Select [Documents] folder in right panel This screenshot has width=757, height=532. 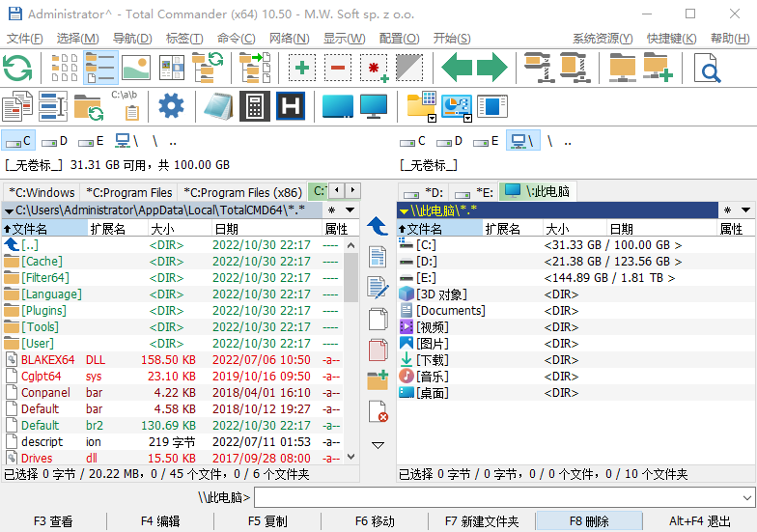[x=575, y=311]
